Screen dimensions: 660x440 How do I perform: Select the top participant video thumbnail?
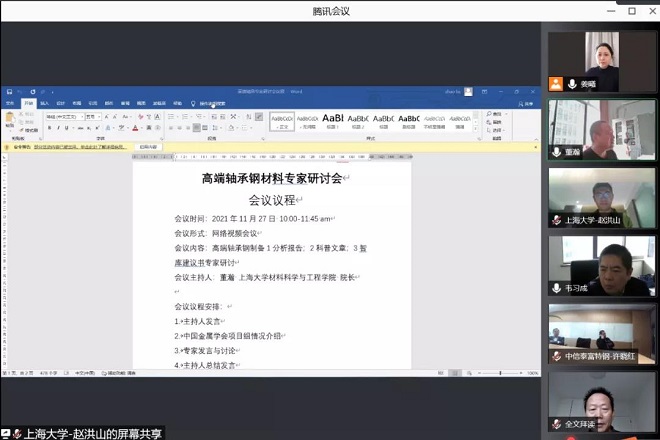[602, 62]
